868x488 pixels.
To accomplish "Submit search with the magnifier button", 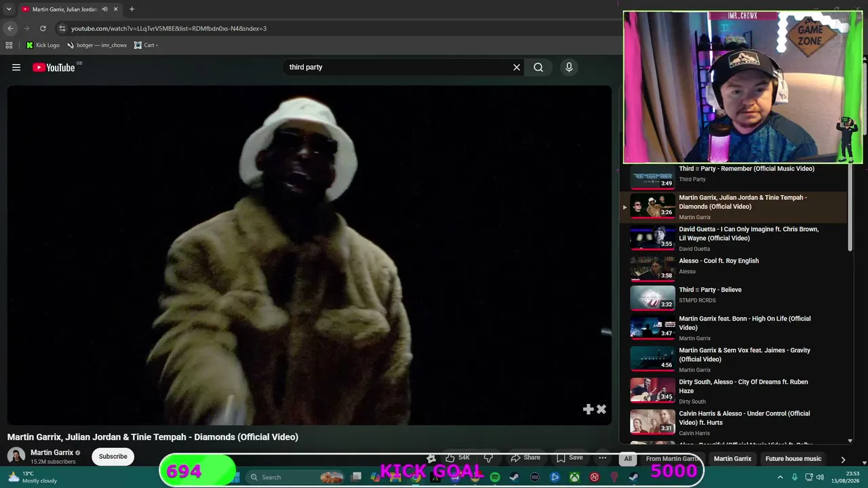I will pyautogui.click(x=538, y=67).
